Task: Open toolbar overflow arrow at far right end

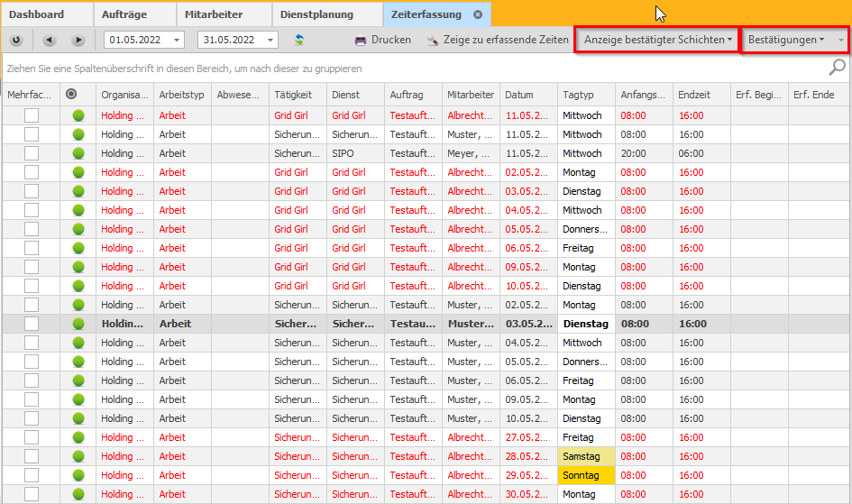Action: click(840, 41)
